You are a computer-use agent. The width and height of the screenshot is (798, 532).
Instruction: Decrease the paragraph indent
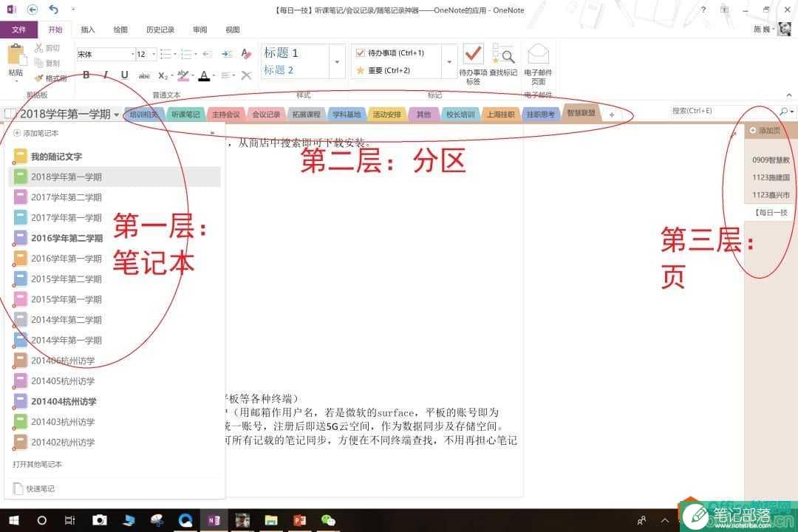(207, 54)
